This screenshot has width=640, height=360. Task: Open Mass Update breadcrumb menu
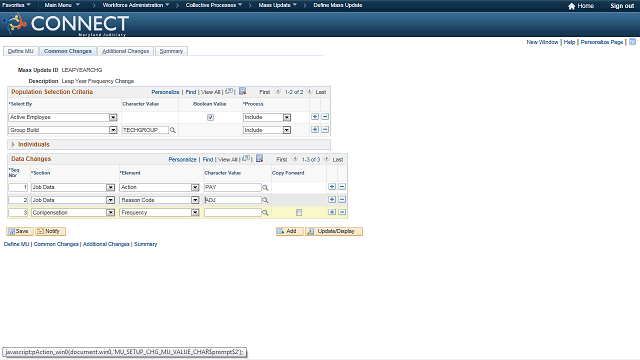(x=278, y=5)
